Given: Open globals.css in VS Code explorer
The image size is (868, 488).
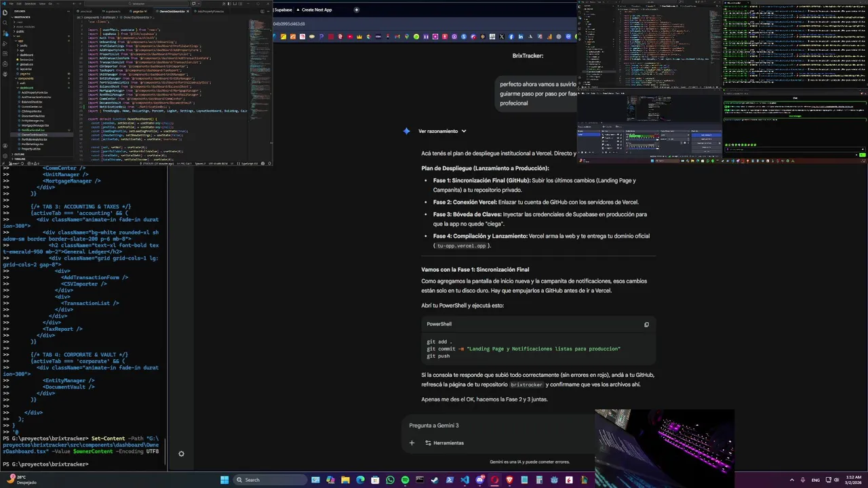Looking at the screenshot, I should [x=25, y=64].
